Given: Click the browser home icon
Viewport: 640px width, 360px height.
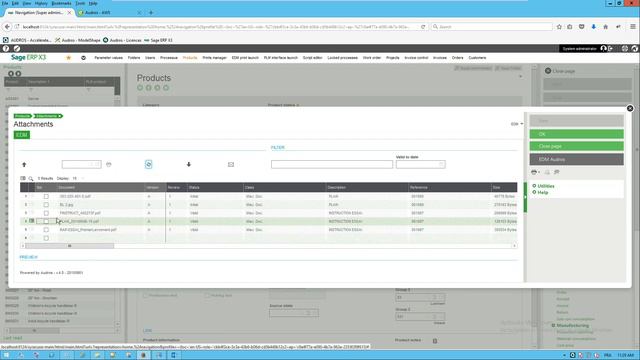Looking at the screenshot, I should coord(606,27).
